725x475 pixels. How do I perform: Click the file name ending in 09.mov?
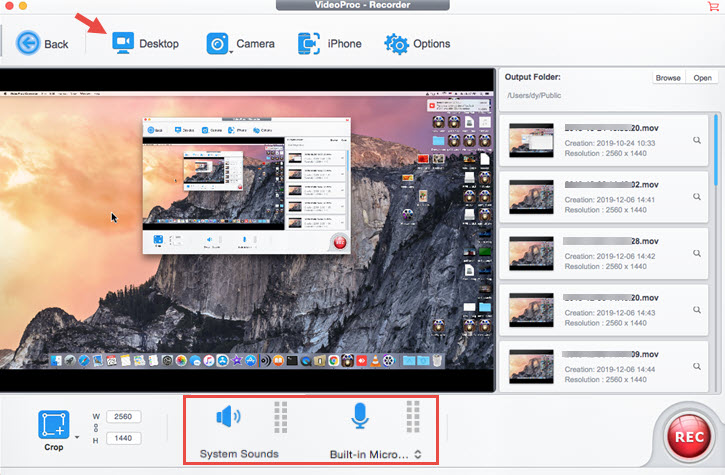click(610, 354)
